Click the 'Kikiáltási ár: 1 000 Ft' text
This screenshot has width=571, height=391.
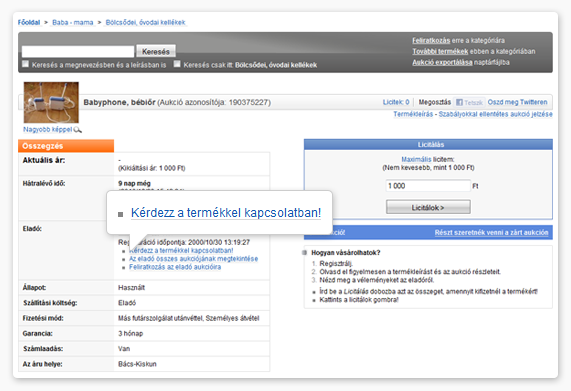pos(151,168)
